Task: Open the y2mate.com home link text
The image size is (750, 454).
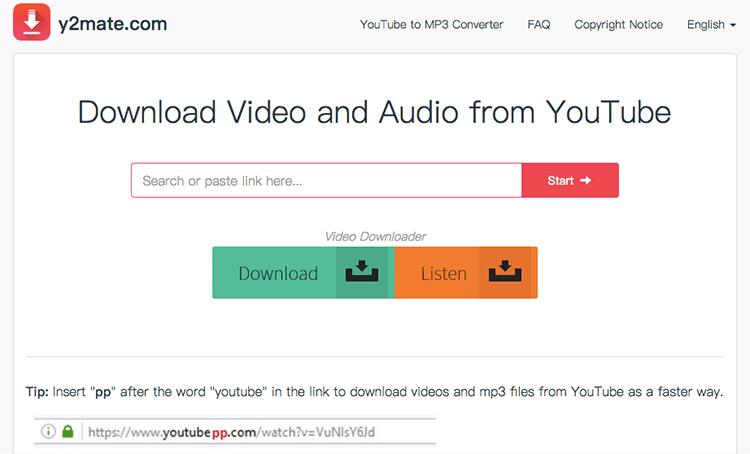Action: click(x=113, y=24)
